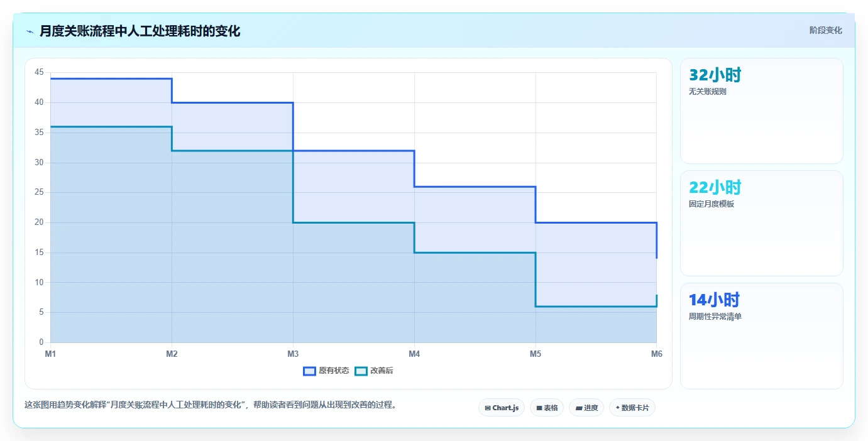The image size is (868, 441).
Task: Select the 表格 tag chip
Action: click(x=547, y=408)
